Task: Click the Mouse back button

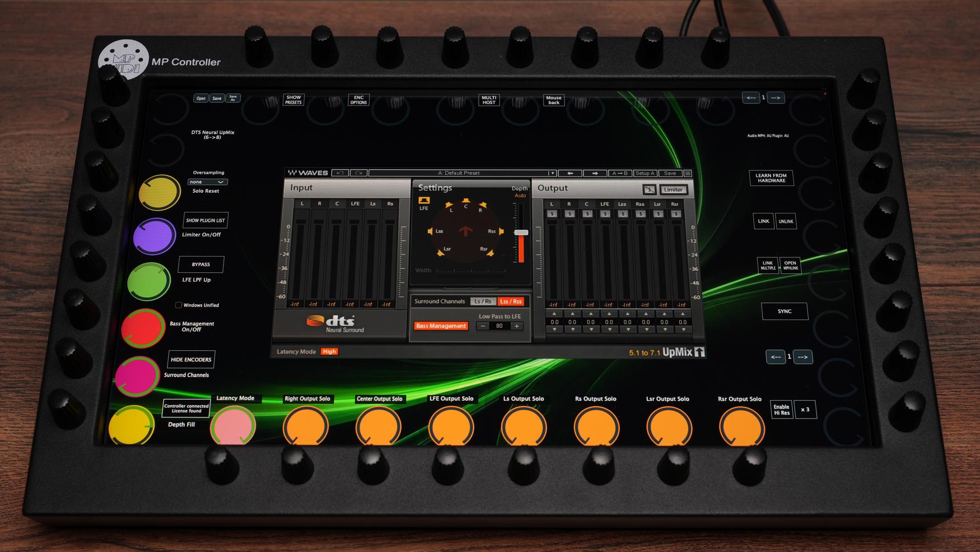Action: point(554,100)
